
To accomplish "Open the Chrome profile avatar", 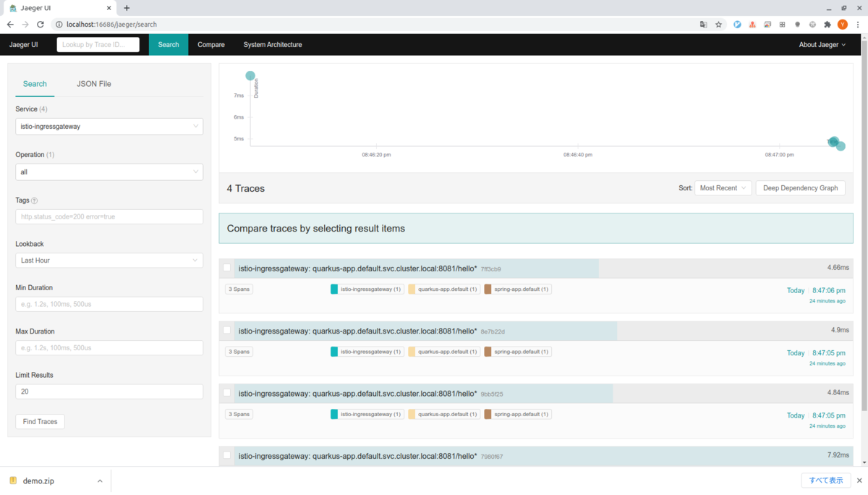I will [843, 24].
